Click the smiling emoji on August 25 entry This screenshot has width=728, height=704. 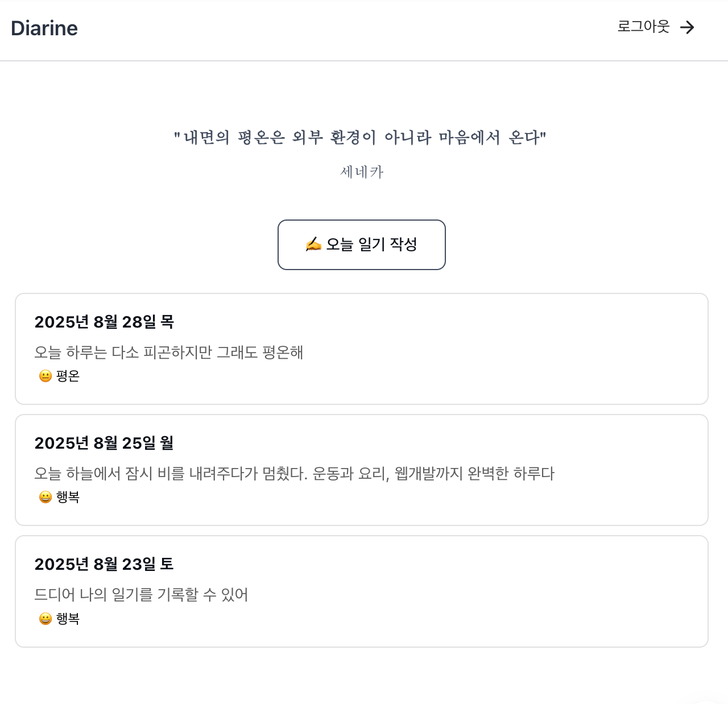tap(45, 497)
